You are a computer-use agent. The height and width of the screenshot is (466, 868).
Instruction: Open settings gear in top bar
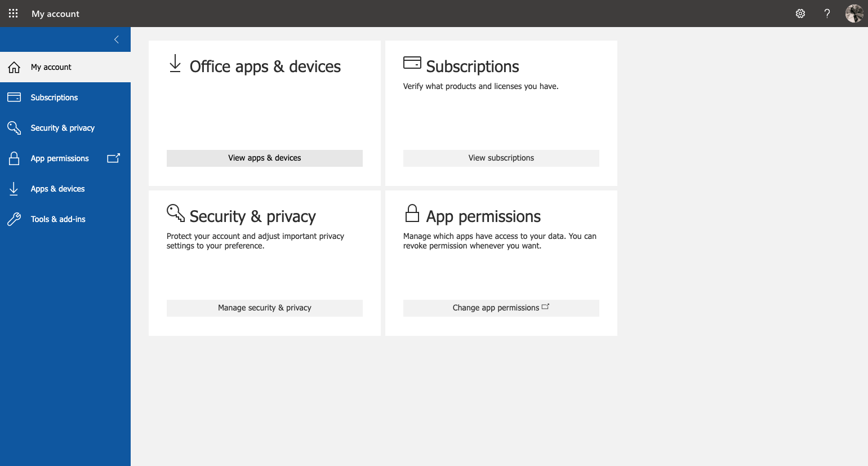800,14
